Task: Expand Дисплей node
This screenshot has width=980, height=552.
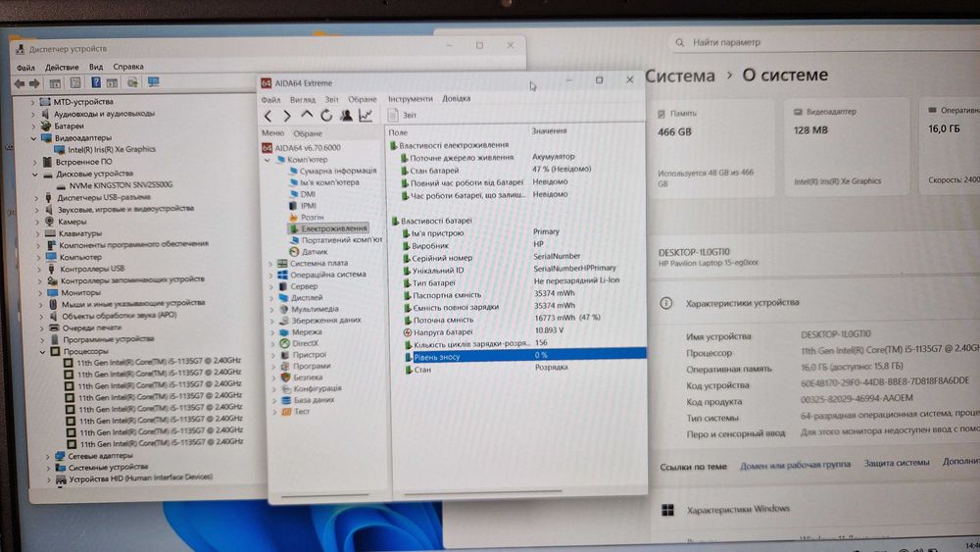Action: (x=271, y=298)
